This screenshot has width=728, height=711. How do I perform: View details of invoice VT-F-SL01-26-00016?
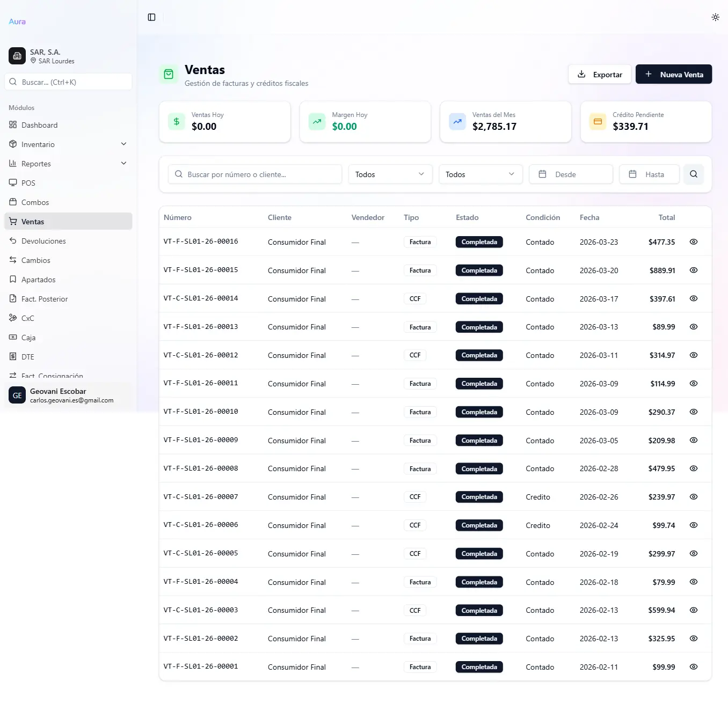[x=693, y=241]
